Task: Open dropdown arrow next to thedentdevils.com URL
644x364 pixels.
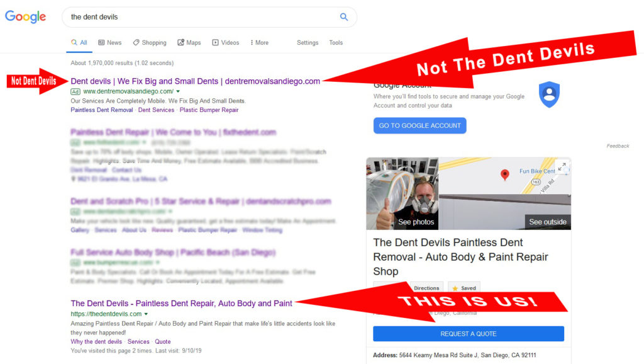Action: (146, 314)
